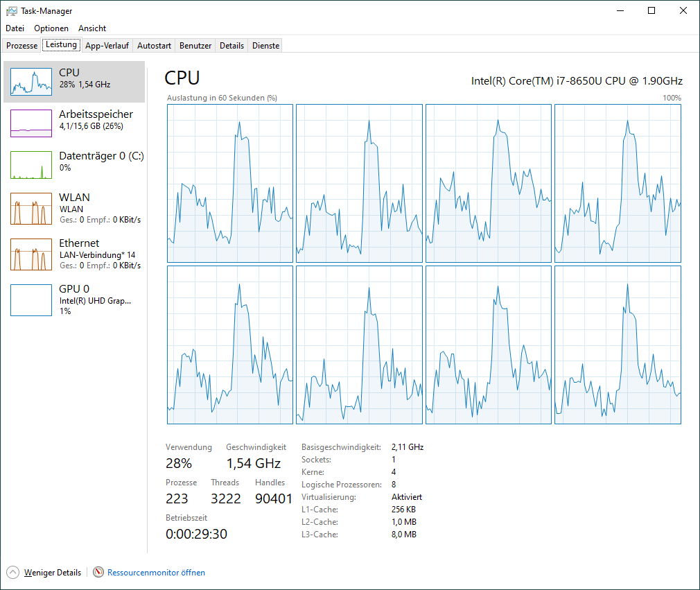Select Datenträger 0 (C:) disk graph
This screenshot has width=700, height=590.
click(x=31, y=165)
